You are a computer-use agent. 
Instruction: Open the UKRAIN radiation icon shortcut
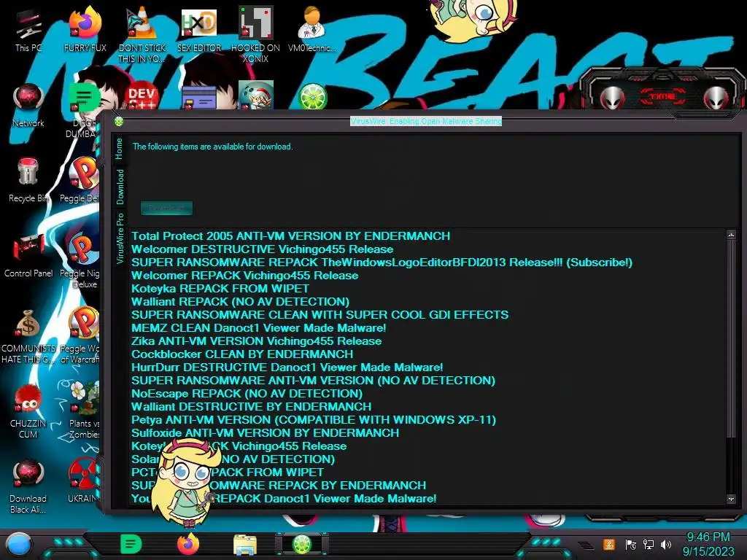coord(83,481)
